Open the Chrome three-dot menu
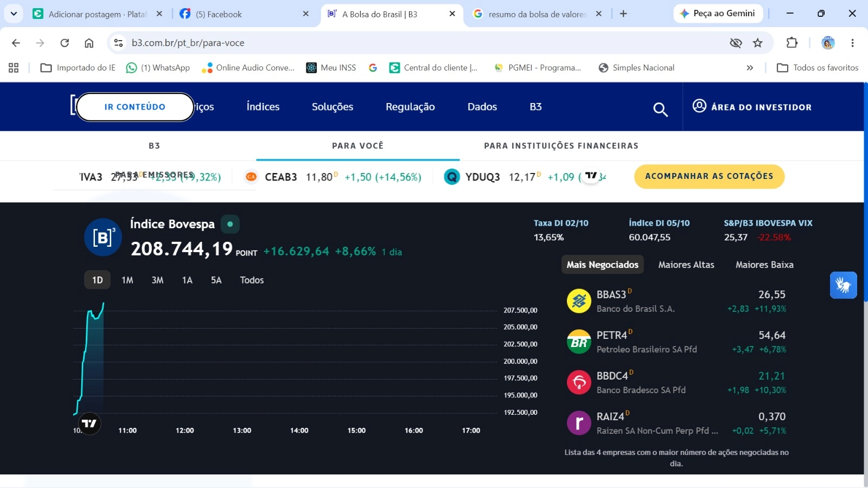This screenshot has height=488, width=868. 852,43
